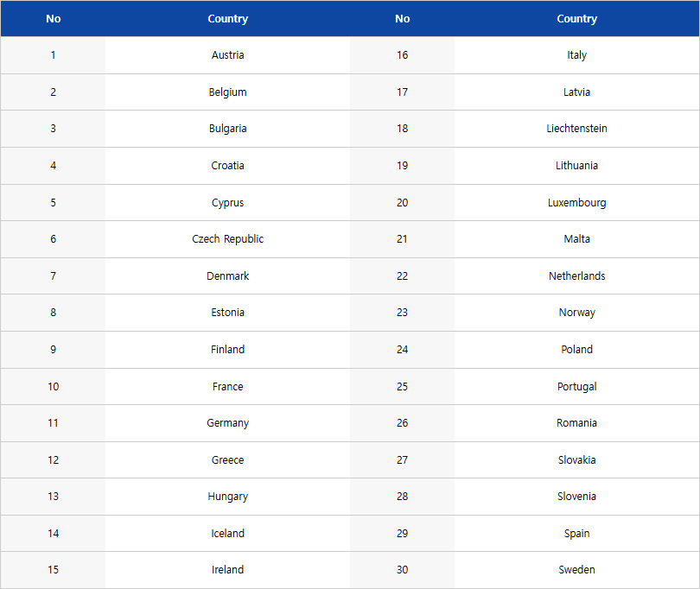Image resolution: width=700 pixels, height=589 pixels.
Task: Select the Luxembourg cell
Action: [576, 203]
